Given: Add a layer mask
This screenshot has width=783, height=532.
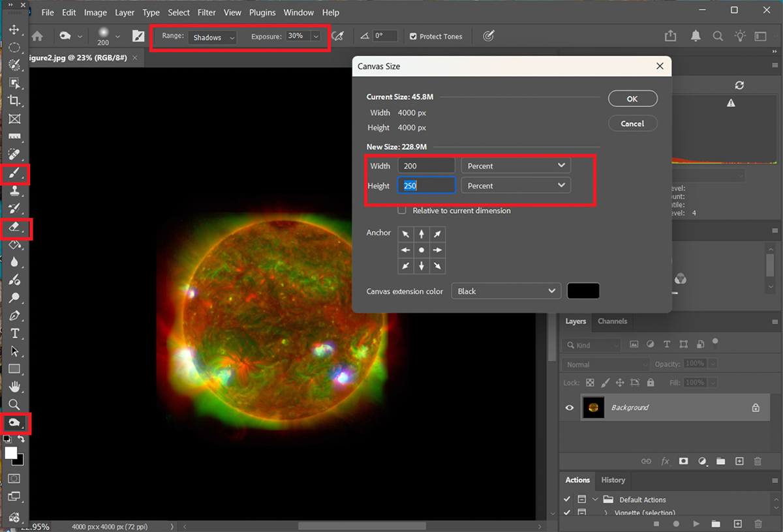Looking at the screenshot, I should (683, 461).
